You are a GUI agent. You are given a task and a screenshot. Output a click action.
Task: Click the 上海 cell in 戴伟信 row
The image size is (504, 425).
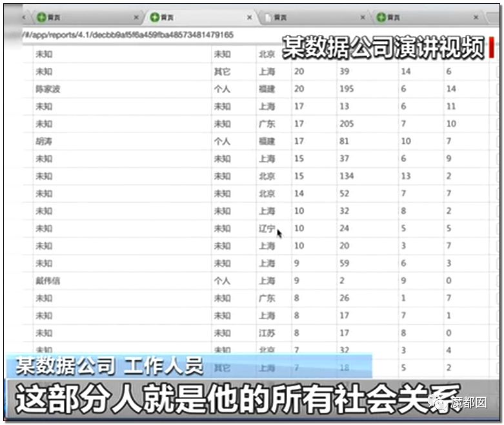click(x=267, y=281)
